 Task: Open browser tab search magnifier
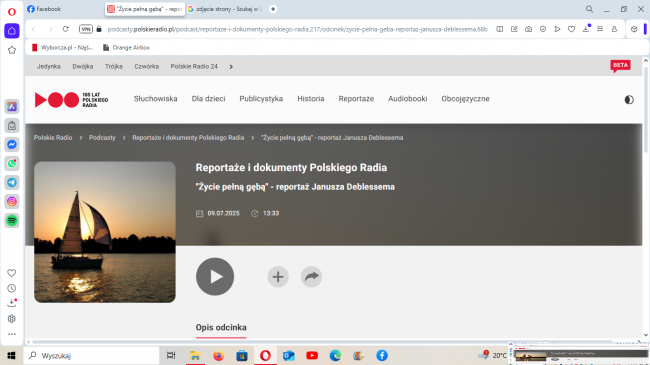[x=589, y=9]
